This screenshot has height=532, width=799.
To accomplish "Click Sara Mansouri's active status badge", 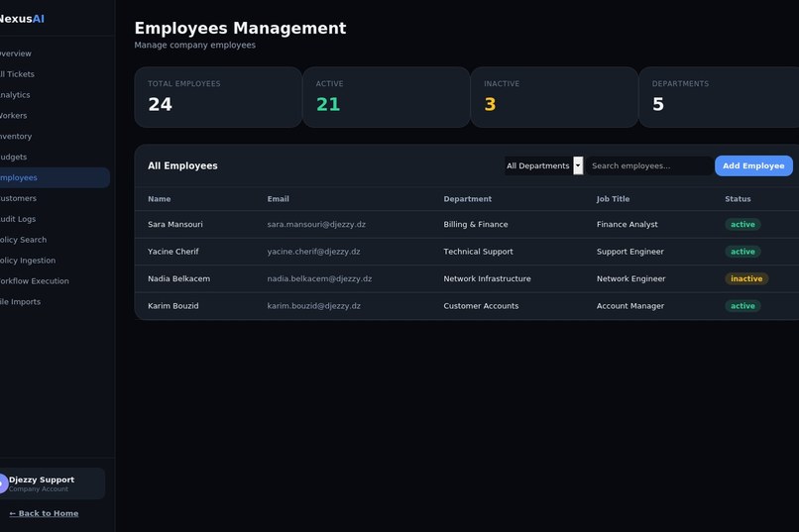I will tap(742, 225).
